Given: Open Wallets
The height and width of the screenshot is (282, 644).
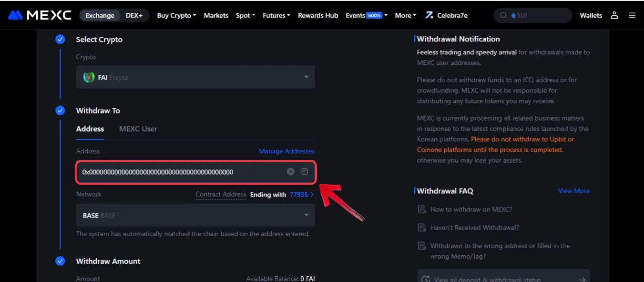Looking at the screenshot, I should (x=591, y=15).
